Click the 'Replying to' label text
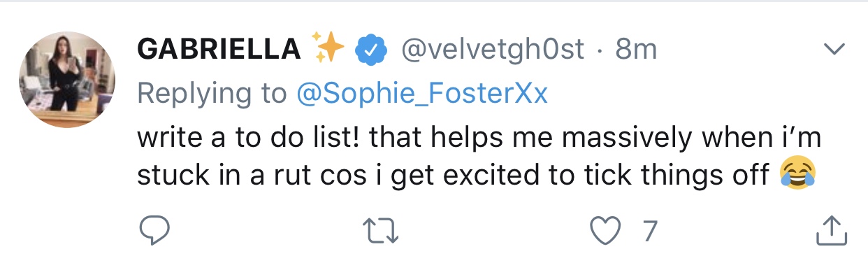The height and width of the screenshot is (270, 868). 212,94
